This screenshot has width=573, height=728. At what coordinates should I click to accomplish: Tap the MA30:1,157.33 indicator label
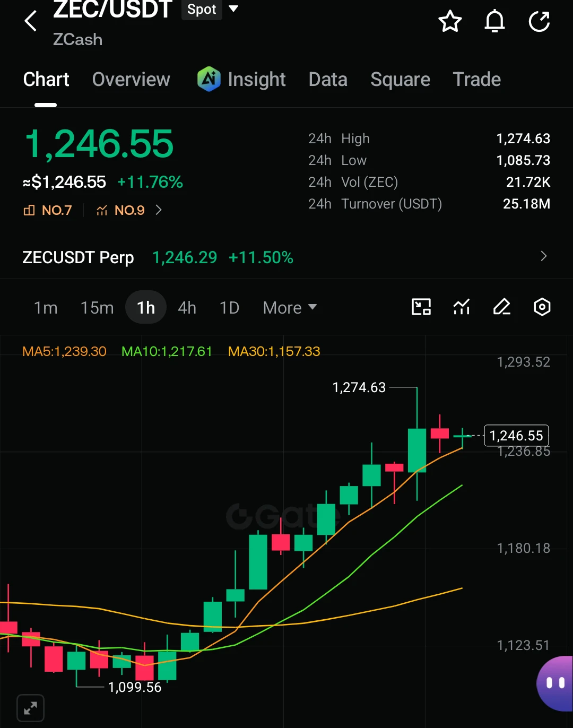pos(274,351)
